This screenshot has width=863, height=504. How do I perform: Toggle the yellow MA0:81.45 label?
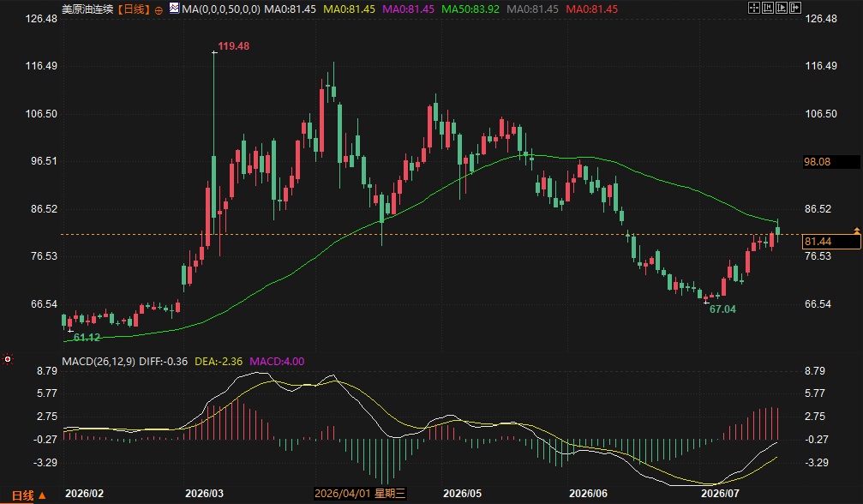(349, 9)
